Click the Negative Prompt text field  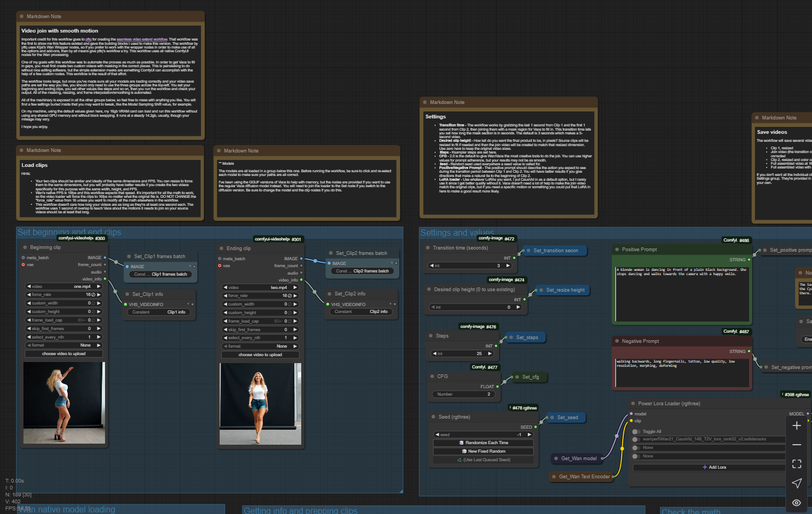pyautogui.click(x=682, y=372)
